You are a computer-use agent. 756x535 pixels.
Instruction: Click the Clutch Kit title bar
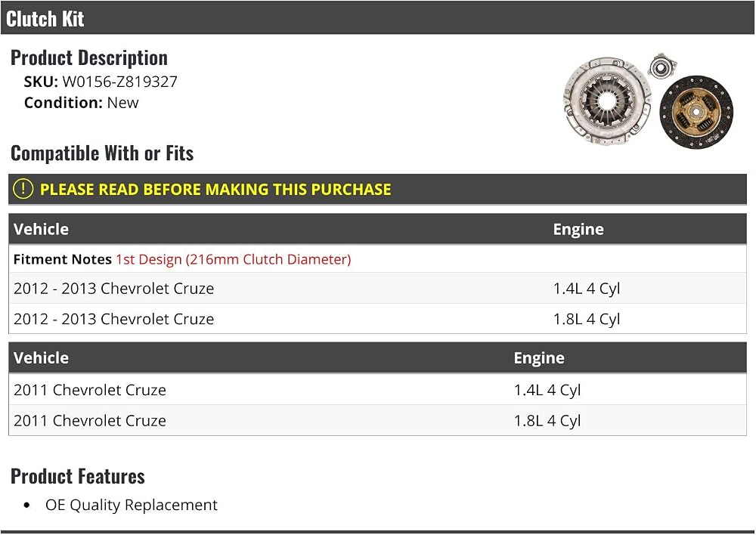(x=378, y=18)
